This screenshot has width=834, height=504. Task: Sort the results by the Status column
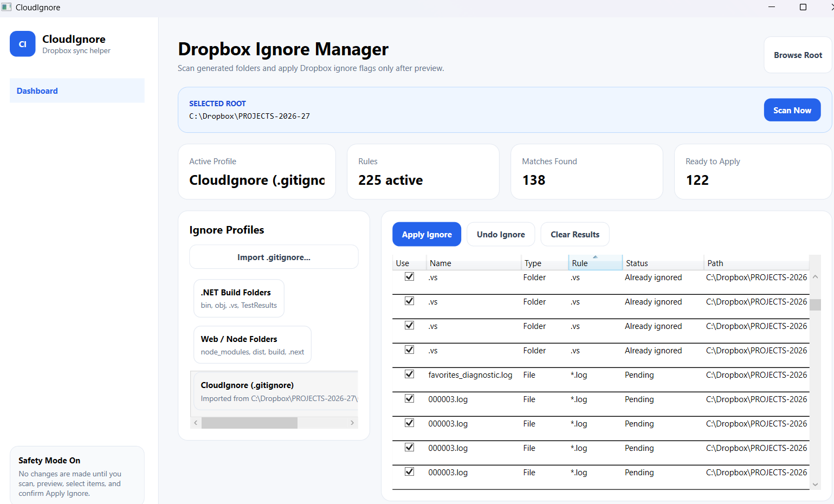[663, 263]
